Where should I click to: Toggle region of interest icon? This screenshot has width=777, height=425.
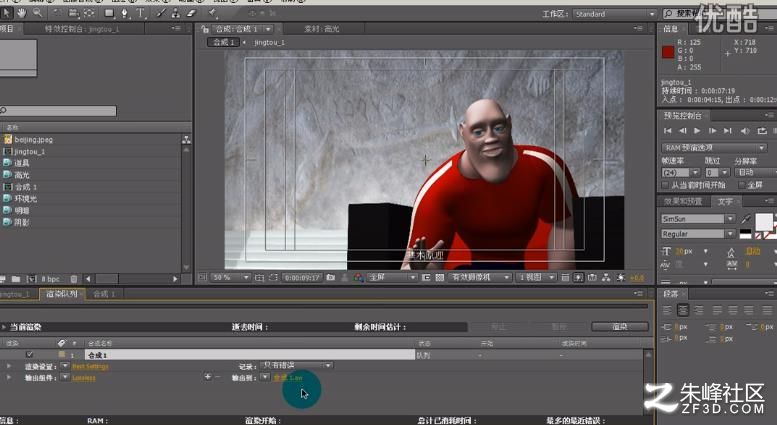coord(426,278)
